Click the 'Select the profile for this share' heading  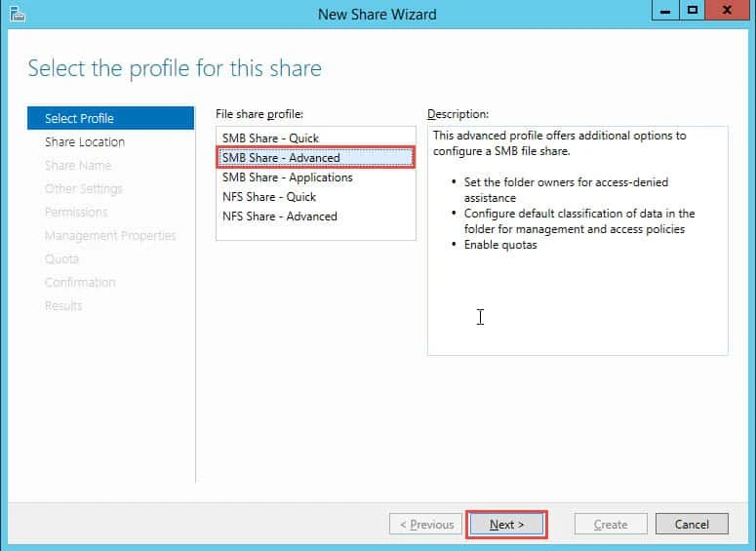(175, 68)
